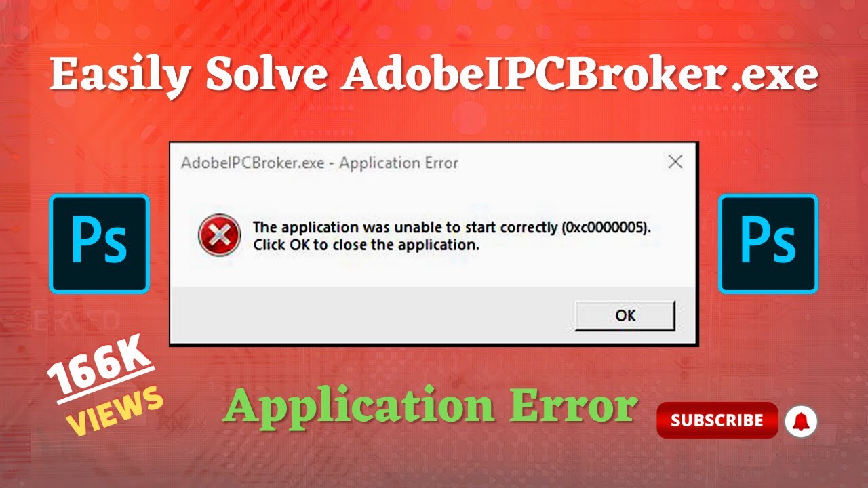Click the yellow VIEWS label
The image size is (868, 488).
[115, 411]
